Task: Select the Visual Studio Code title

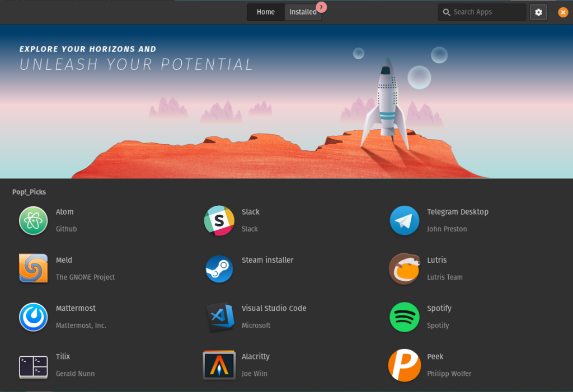Action: click(x=274, y=308)
